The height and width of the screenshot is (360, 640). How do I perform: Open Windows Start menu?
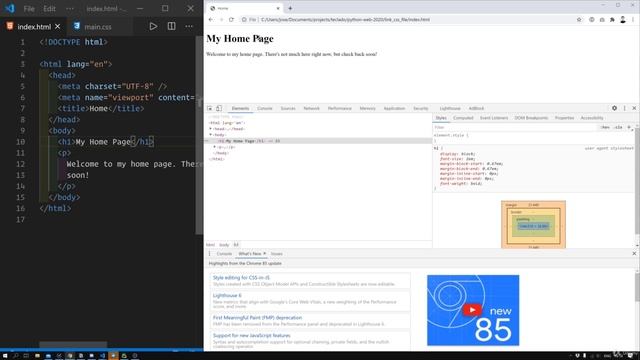click(4, 356)
